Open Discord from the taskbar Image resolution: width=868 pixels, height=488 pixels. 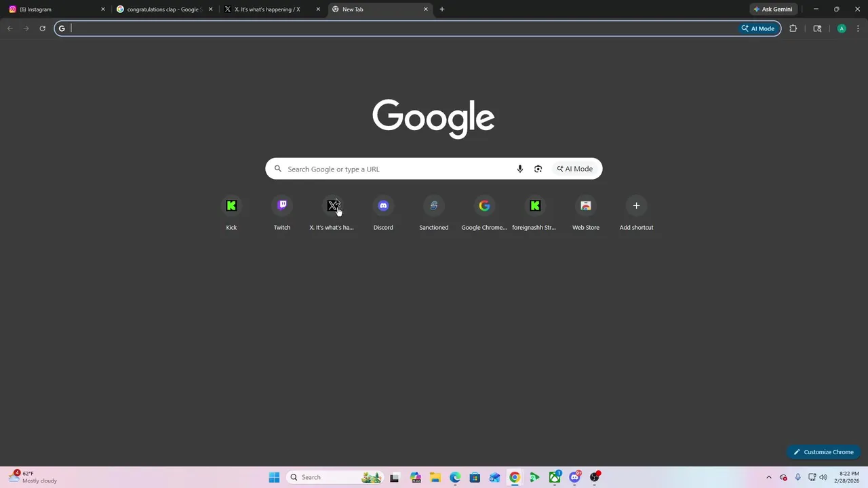coord(575,477)
